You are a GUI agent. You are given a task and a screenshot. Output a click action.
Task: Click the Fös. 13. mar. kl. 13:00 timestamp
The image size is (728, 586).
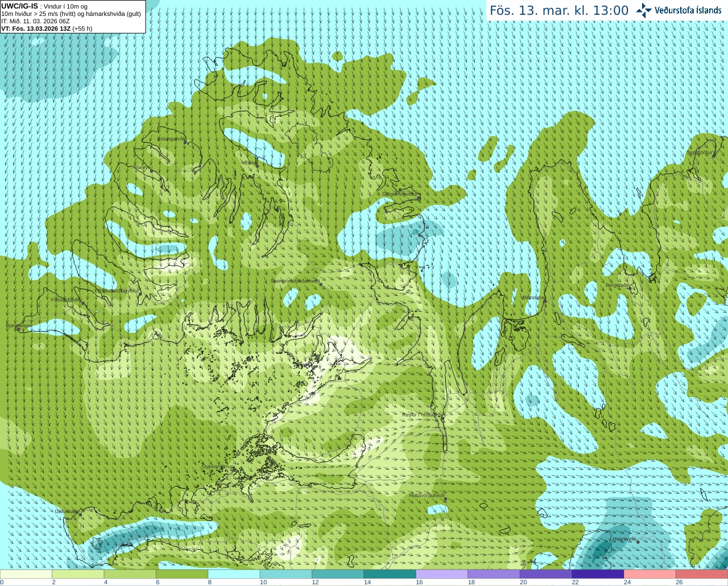559,11
